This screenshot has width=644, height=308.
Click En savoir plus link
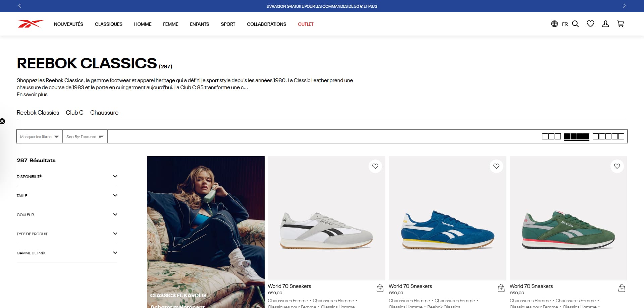(x=32, y=95)
